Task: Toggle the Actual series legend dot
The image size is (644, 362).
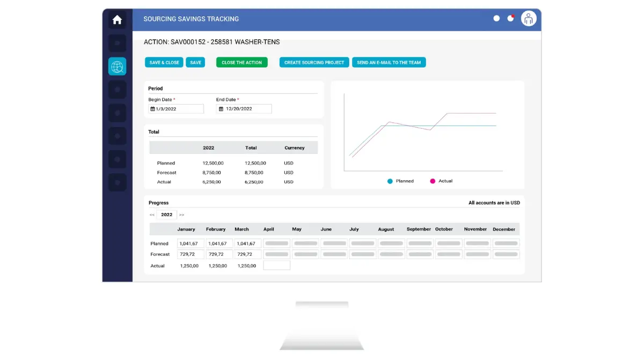Action: 433,181
